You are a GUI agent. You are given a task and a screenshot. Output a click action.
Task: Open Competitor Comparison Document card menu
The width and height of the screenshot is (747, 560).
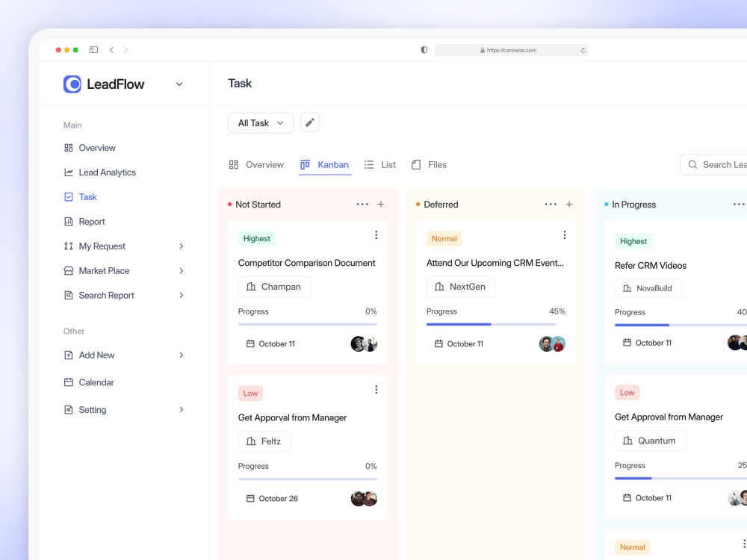click(376, 235)
